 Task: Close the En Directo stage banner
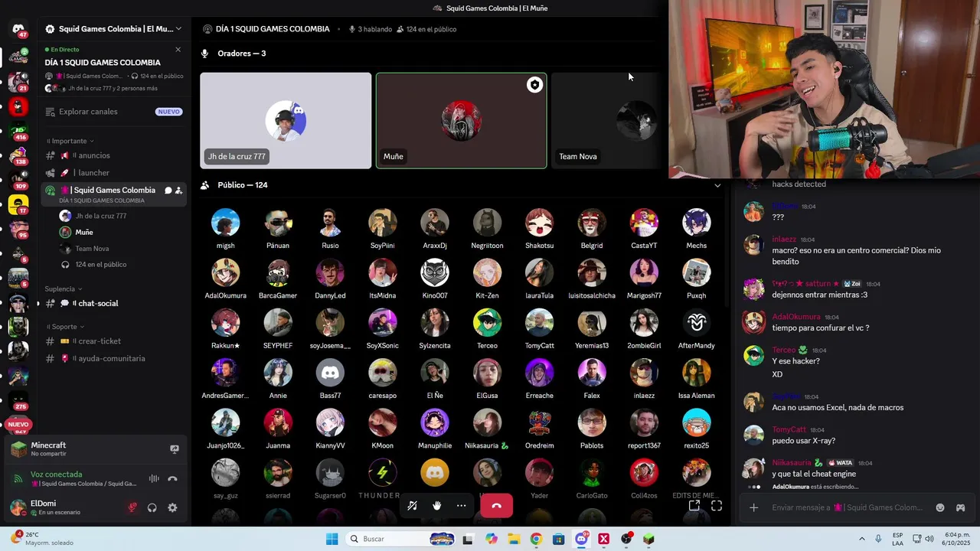click(x=178, y=50)
